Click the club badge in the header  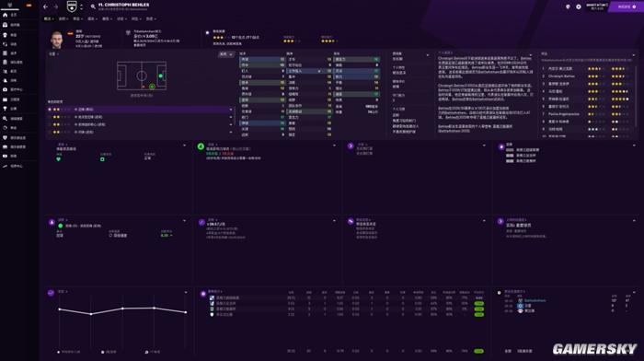(x=72, y=6)
